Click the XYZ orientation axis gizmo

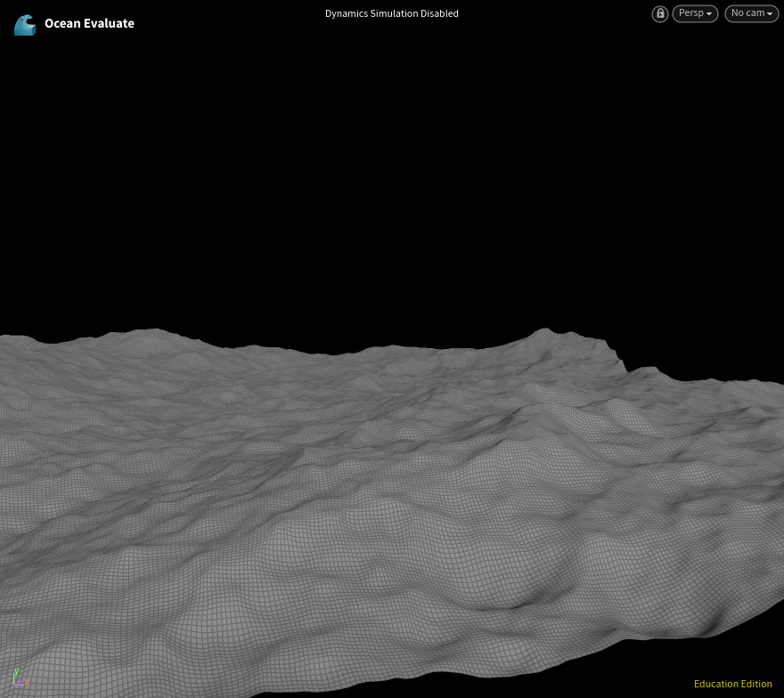(x=20, y=678)
